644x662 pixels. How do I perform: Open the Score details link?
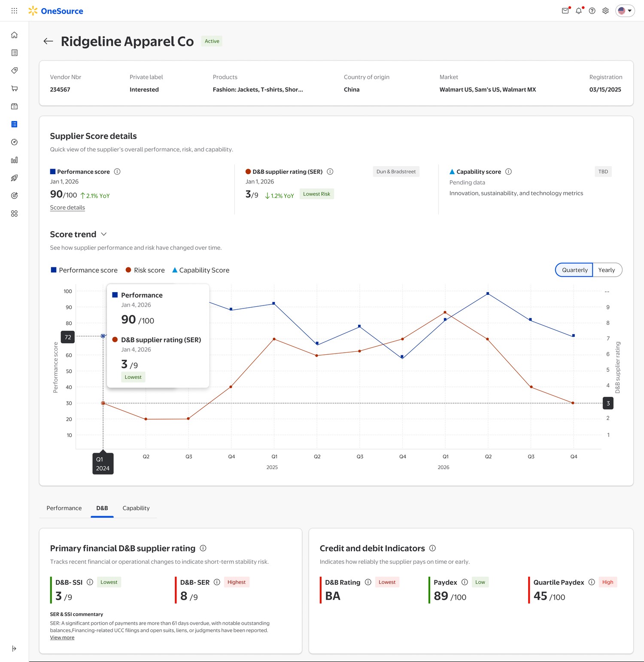click(x=67, y=208)
